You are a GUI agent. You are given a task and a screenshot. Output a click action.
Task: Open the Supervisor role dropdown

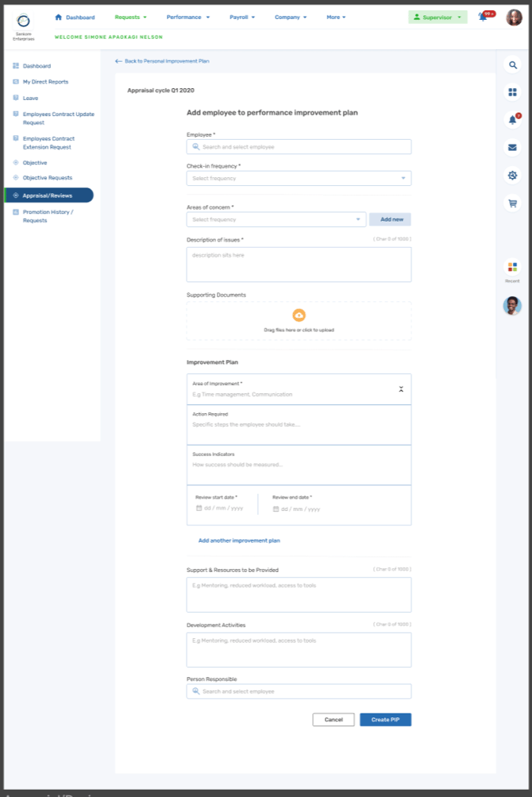[x=438, y=17]
